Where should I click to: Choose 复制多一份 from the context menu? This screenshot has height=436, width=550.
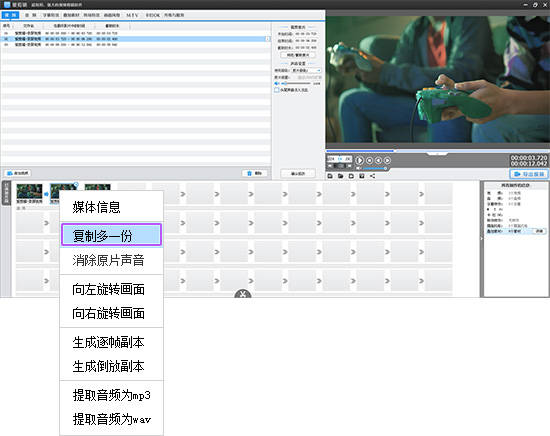pyautogui.click(x=111, y=235)
